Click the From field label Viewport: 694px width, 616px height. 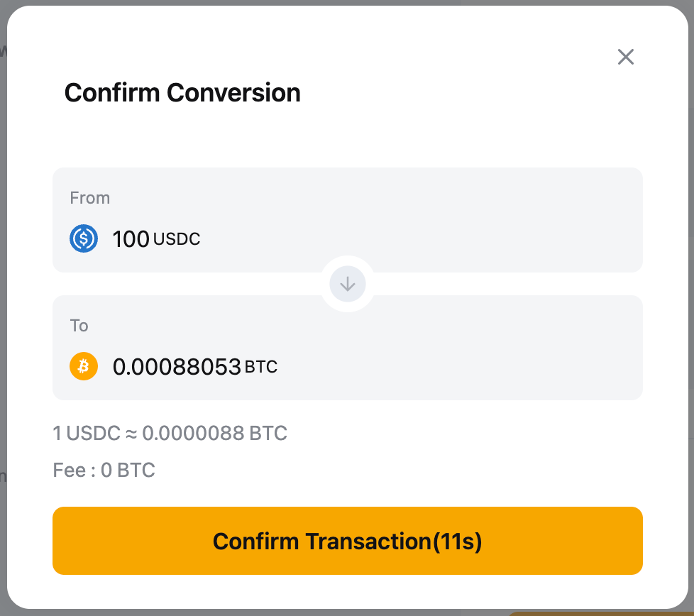tap(89, 198)
